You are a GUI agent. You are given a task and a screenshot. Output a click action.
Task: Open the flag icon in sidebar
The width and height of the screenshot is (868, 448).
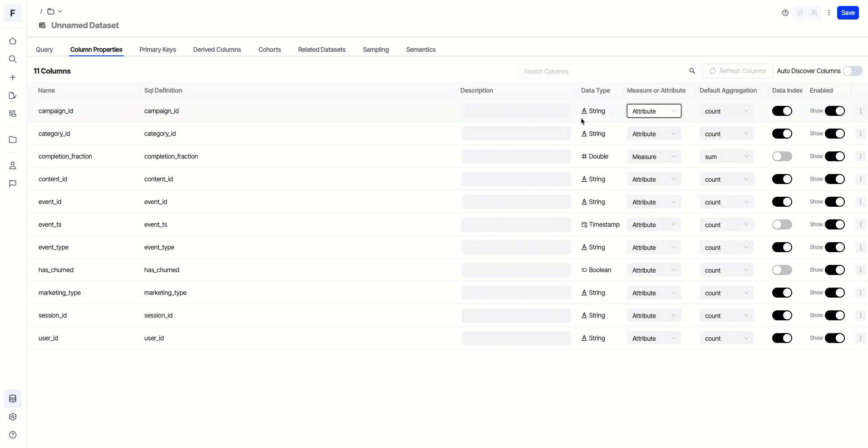[13, 184]
